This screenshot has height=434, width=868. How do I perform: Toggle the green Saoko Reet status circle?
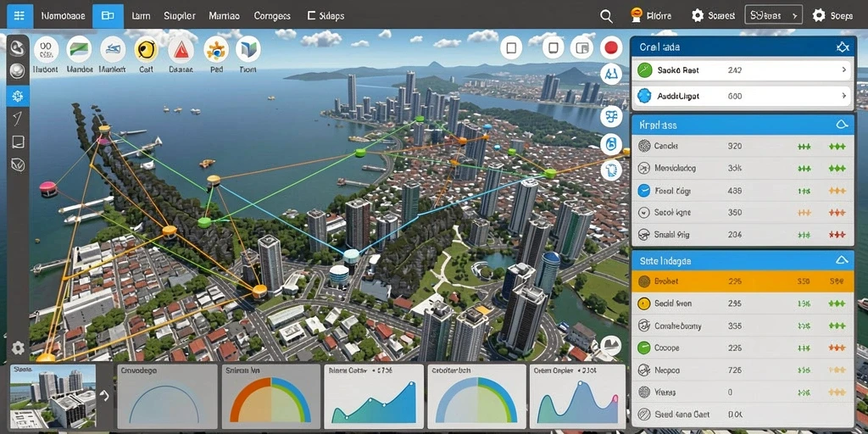point(644,70)
